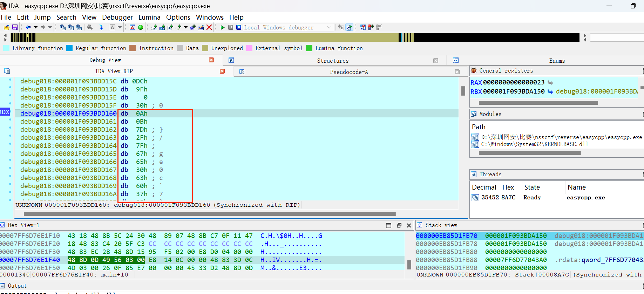Switch to the Structures tab

(x=332, y=61)
